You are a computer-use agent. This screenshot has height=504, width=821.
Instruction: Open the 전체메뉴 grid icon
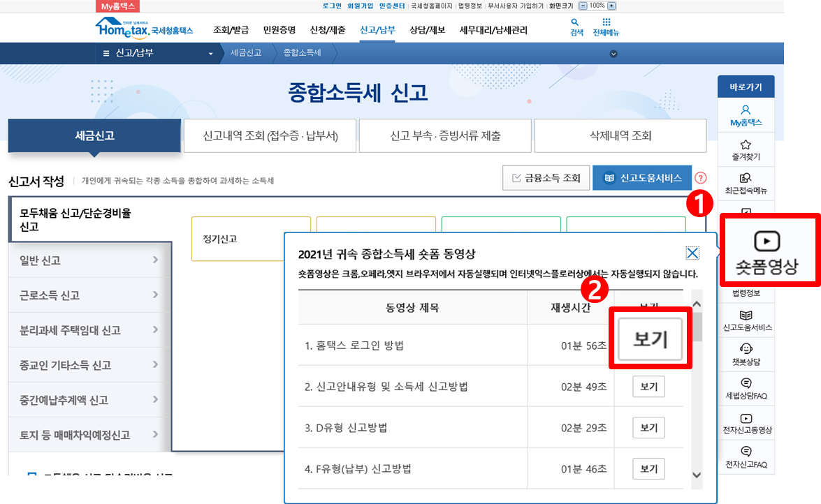(x=606, y=22)
